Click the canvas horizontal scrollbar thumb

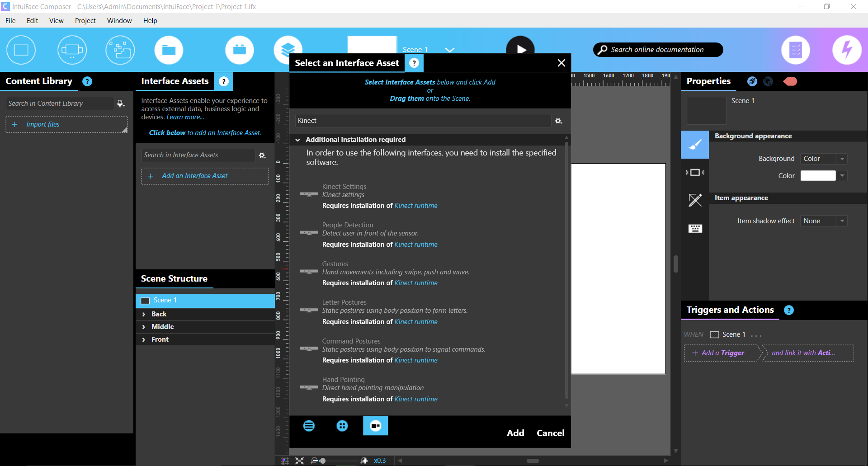point(533,461)
